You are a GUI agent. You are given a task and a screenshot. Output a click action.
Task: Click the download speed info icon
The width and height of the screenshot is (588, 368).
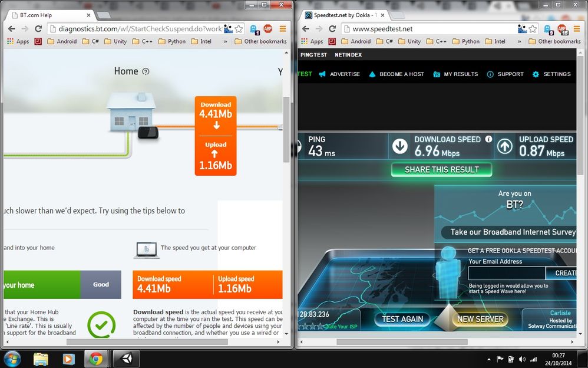click(488, 139)
